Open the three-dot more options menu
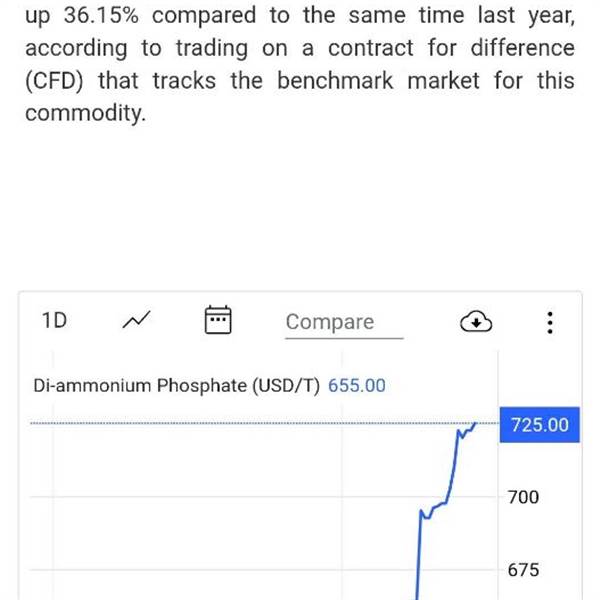 click(x=550, y=323)
